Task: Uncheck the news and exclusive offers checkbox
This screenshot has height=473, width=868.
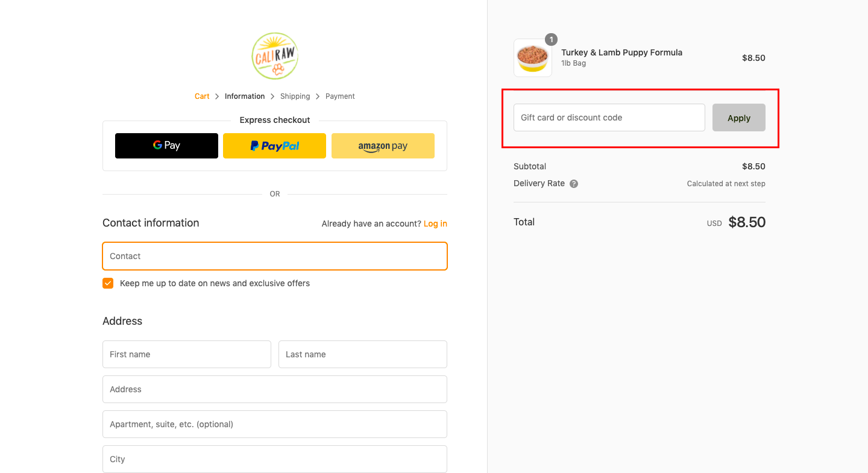Action: tap(108, 283)
